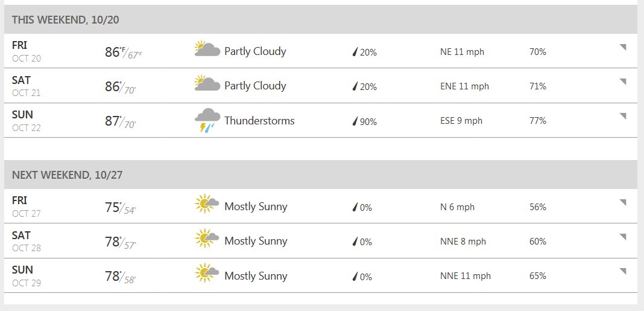Select the Next Weekend, 10/27 header
This screenshot has height=311, width=644.
click(320, 175)
